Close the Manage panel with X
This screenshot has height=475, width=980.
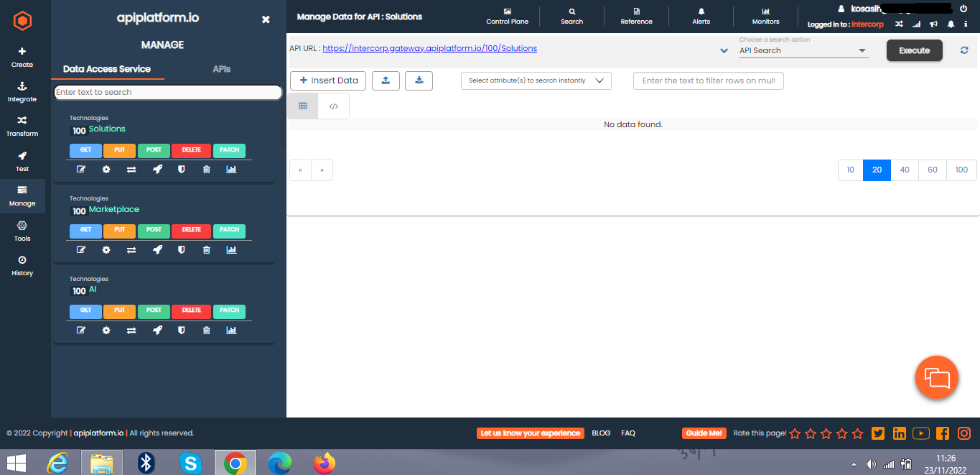click(266, 19)
